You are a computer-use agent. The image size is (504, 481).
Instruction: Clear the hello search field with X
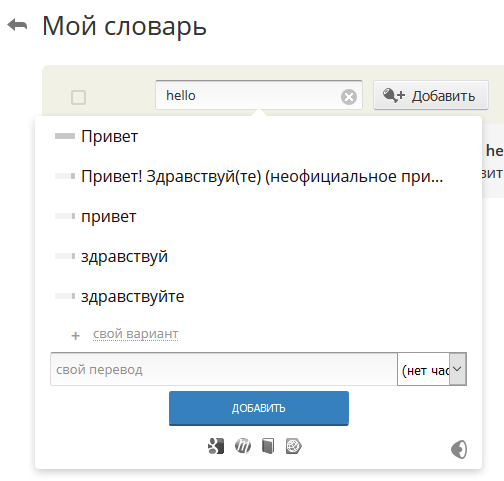pos(349,97)
